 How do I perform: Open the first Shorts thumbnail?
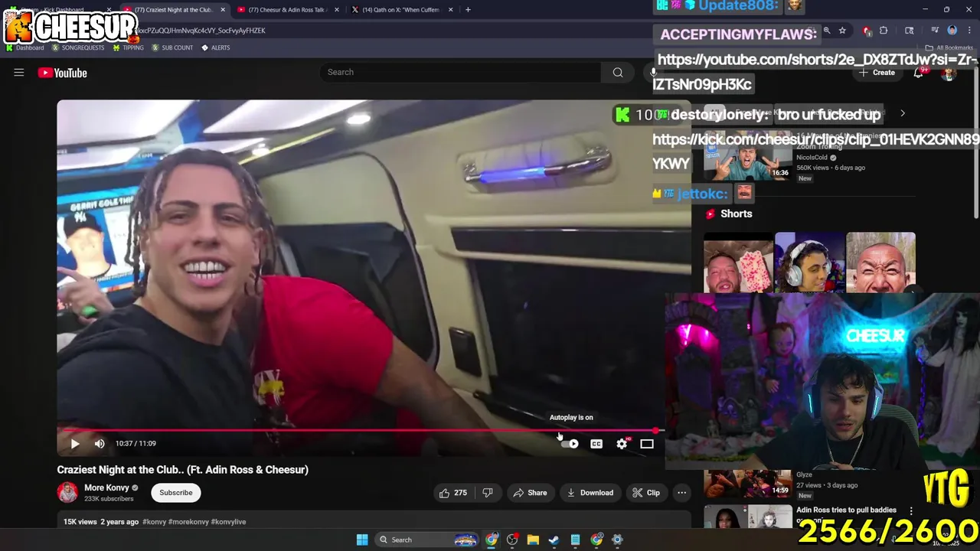[738, 263]
